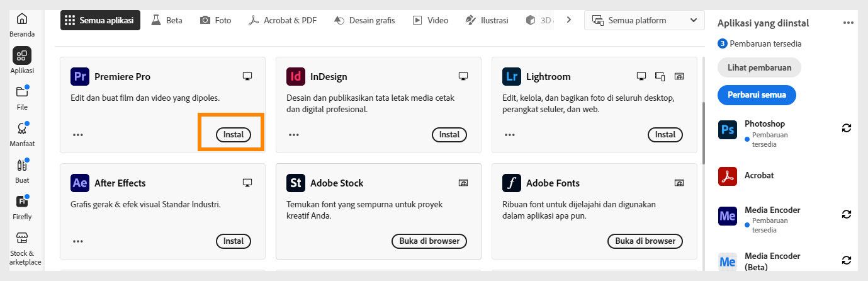Image resolution: width=868 pixels, height=281 pixels.
Task: Click the Media Encoder icon in installed list
Action: pos(728,216)
